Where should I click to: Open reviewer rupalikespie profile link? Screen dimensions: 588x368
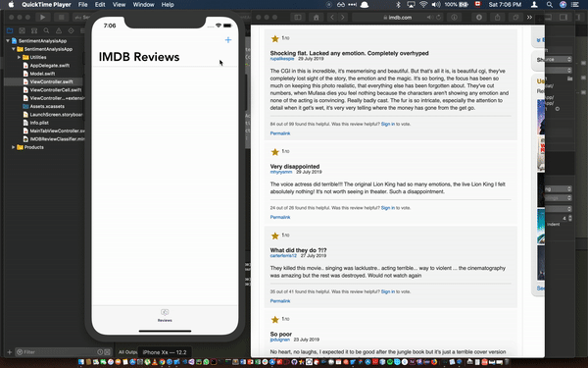pos(282,59)
